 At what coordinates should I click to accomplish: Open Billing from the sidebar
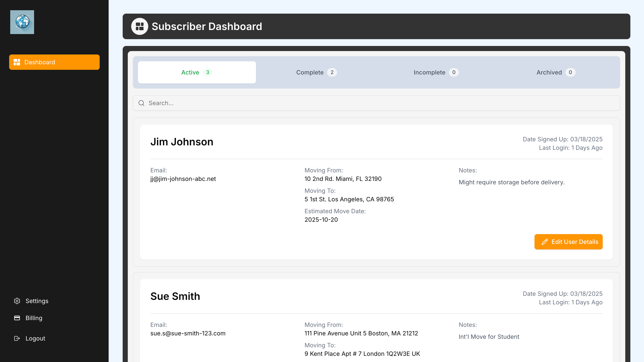click(x=34, y=318)
